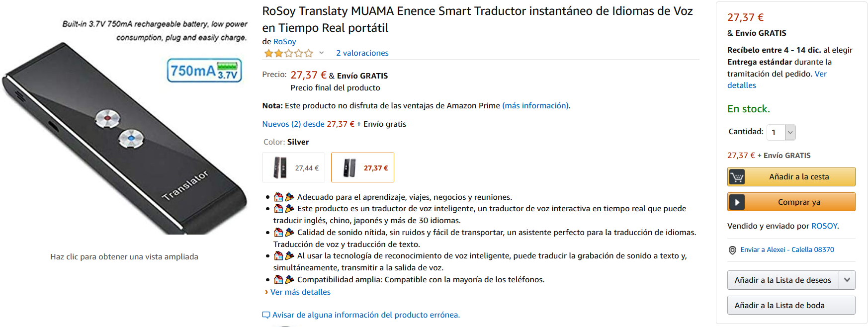Screen dimensions: 868x327
Task: Add the product to the cesta
Action: 798,177
